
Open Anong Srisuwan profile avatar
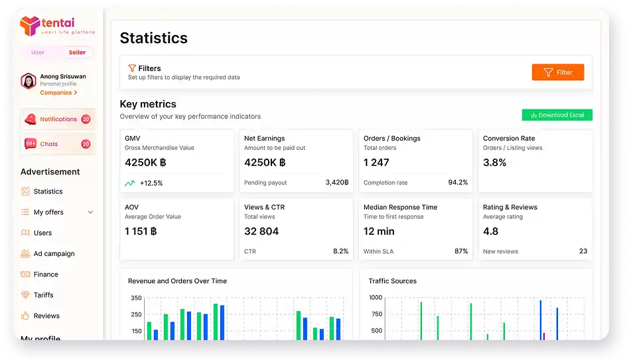(x=29, y=81)
